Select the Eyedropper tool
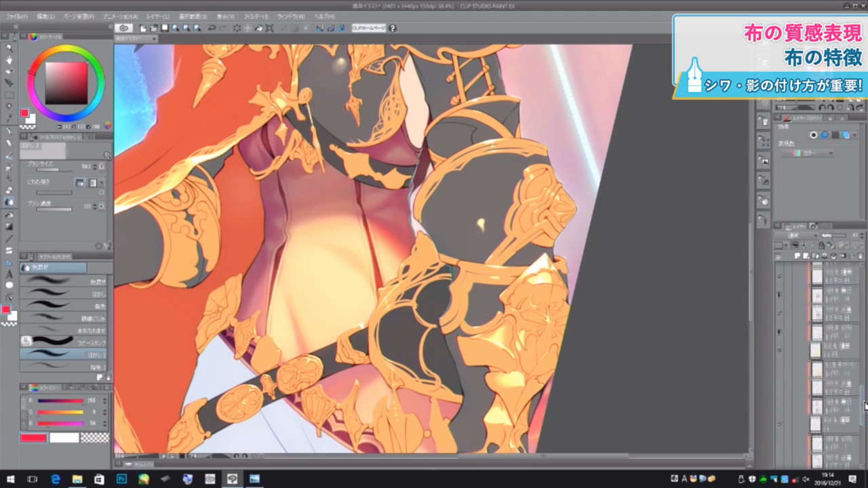Image resolution: width=868 pixels, height=488 pixels. (x=9, y=118)
